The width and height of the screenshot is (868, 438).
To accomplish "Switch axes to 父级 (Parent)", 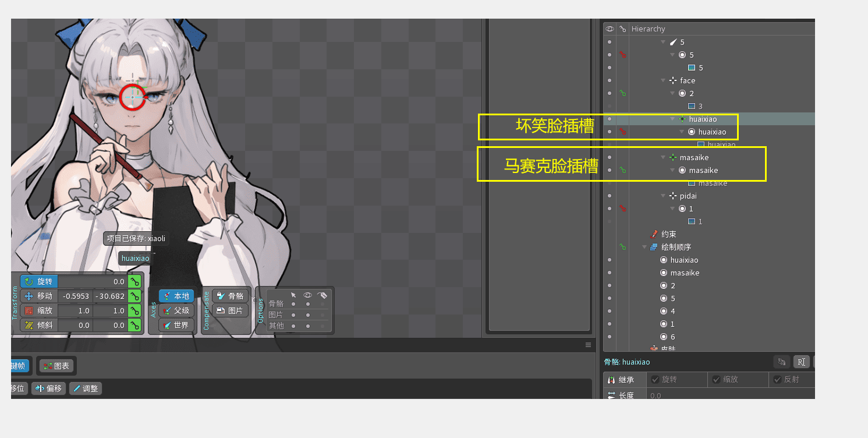I will point(176,310).
